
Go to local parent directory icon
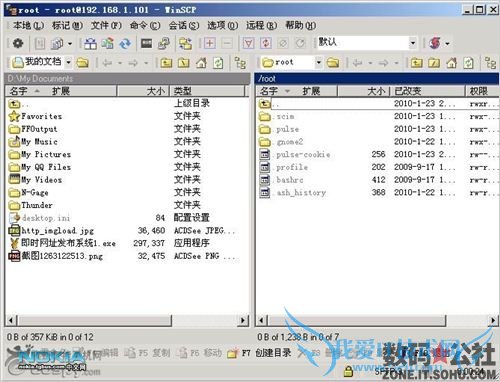pyautogui.click(x=166, y=62)
